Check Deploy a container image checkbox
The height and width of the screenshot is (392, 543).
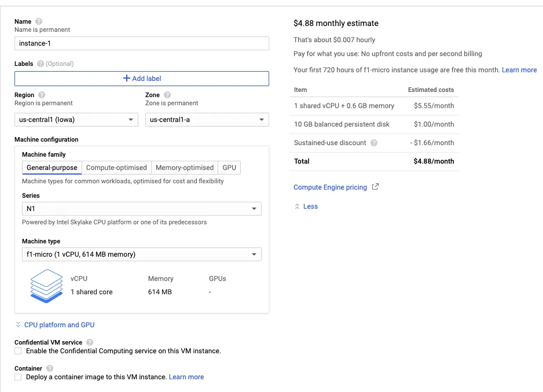tap(18, 377)
